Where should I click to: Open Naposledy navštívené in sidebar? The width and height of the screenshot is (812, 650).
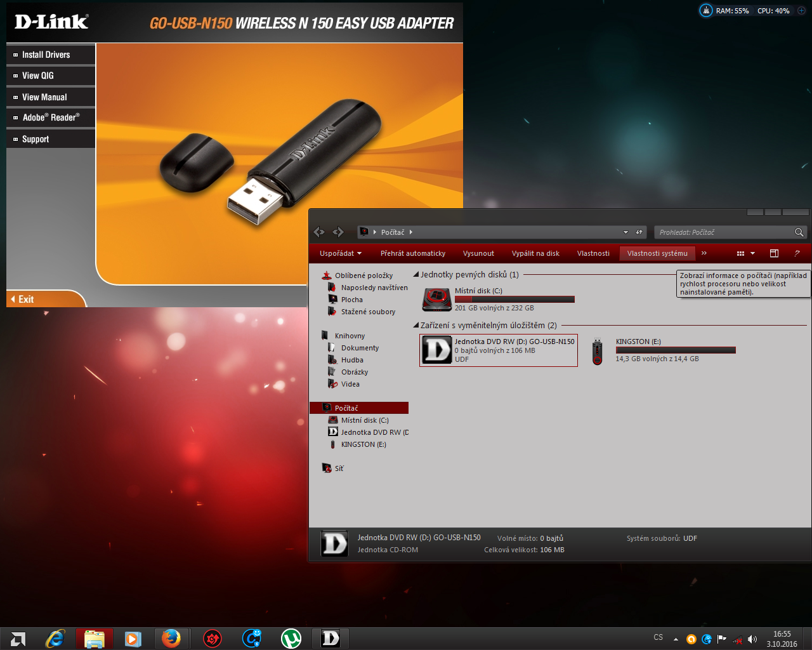pyautogui.click(x=374, y=288)
